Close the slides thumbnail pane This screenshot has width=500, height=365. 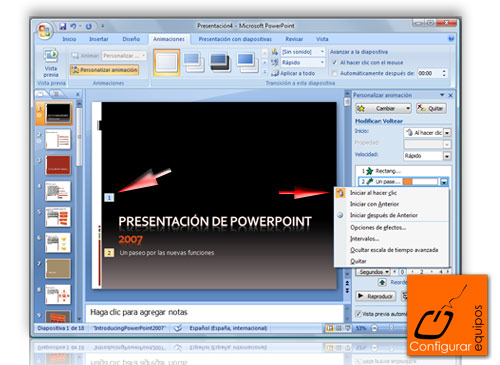point(77,94)
